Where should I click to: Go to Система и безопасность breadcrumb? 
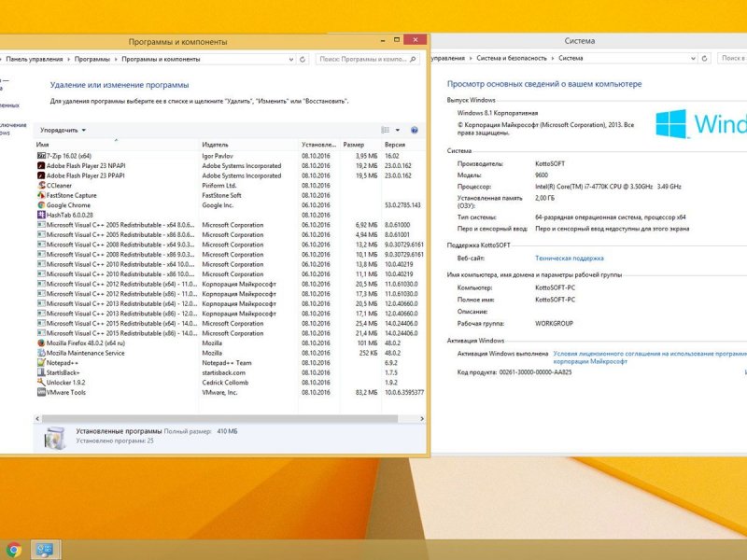click(x=511, y=58)
